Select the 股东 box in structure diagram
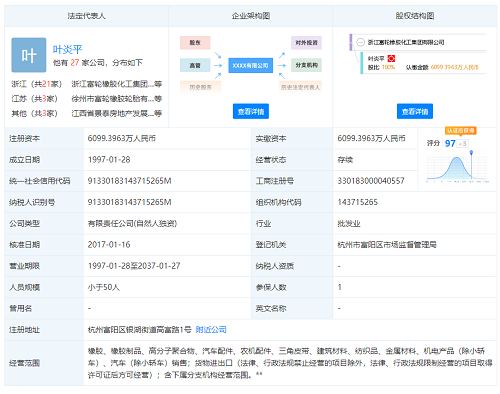This screenshot has height=394, width=500. click(195, 43)
